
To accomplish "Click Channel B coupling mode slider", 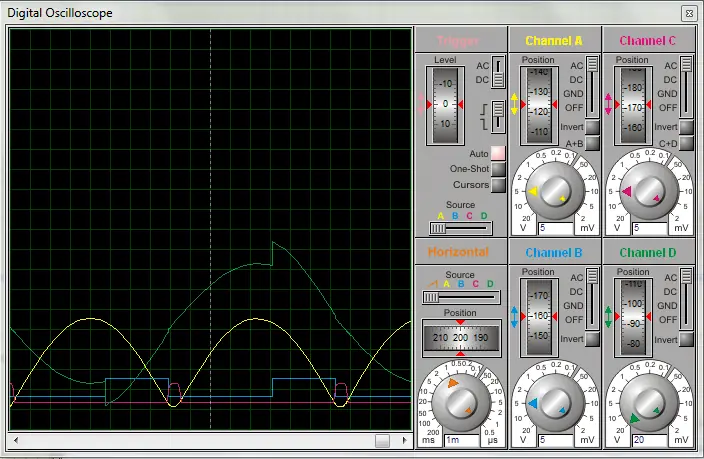I will click(593, 299).
